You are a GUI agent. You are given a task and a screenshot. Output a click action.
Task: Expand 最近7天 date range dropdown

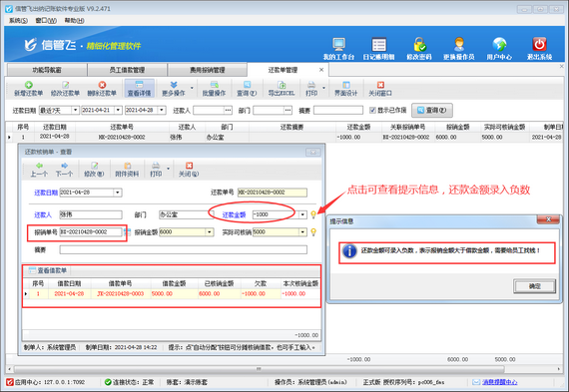[x=75, y=110]
